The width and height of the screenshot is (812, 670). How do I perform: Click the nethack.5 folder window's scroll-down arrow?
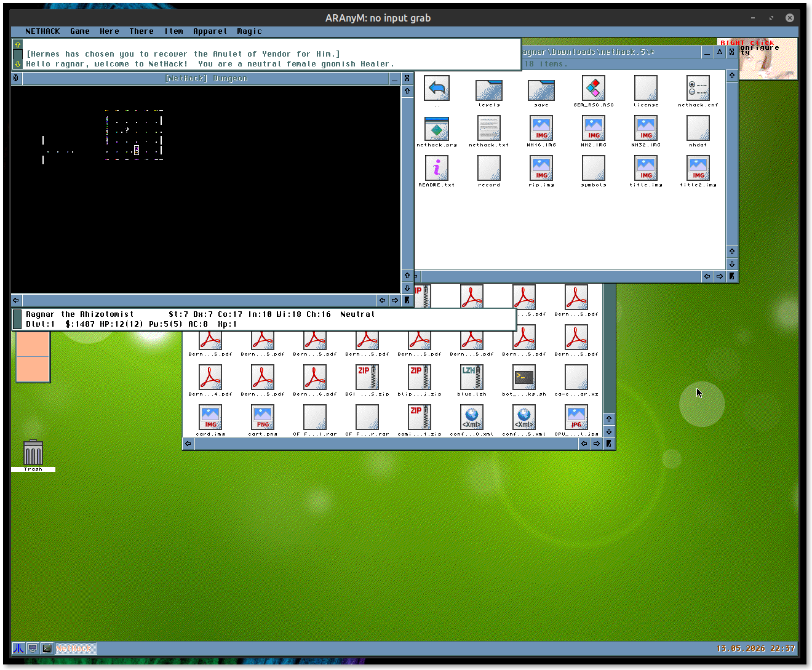pos(732,264)
